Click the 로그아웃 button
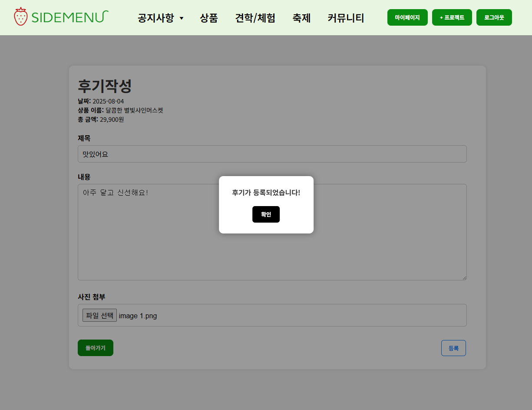This screenshot has height=410, width=532. [494, 17]
